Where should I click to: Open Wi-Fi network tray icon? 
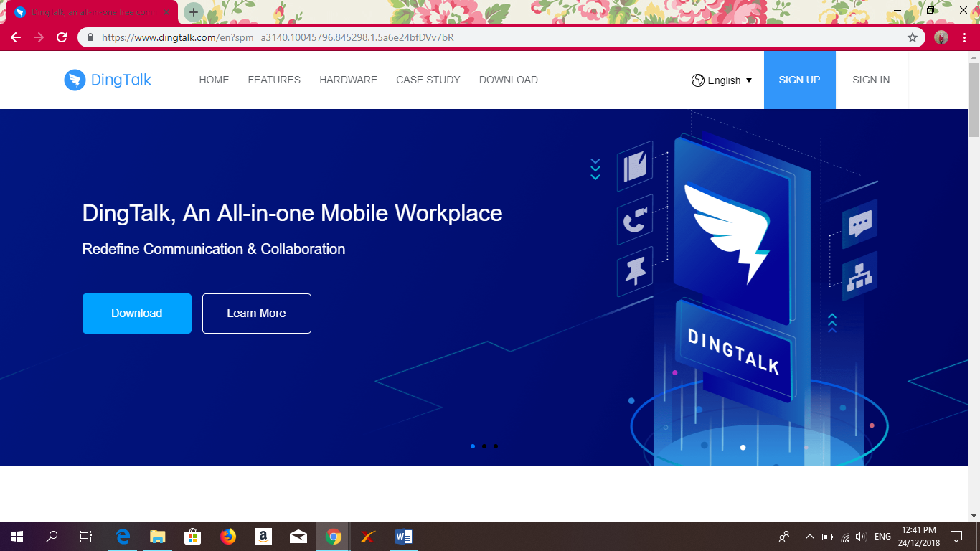coord(845,537)
